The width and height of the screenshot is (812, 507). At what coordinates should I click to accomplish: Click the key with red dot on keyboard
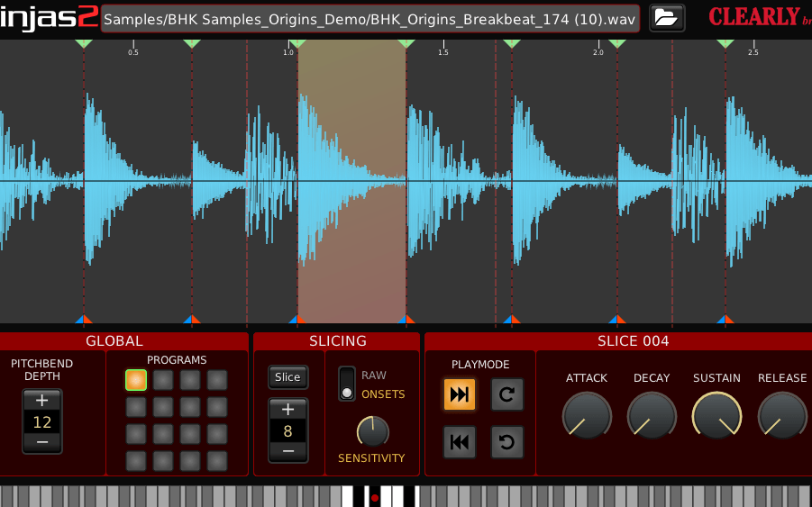[374, 497]
